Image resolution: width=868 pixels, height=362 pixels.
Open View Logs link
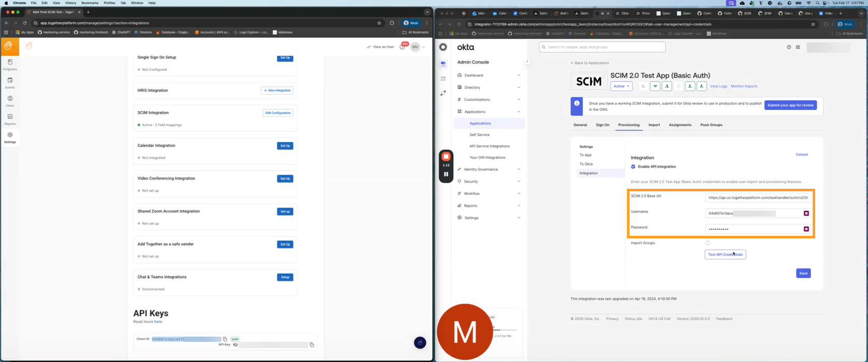(719, 86)
